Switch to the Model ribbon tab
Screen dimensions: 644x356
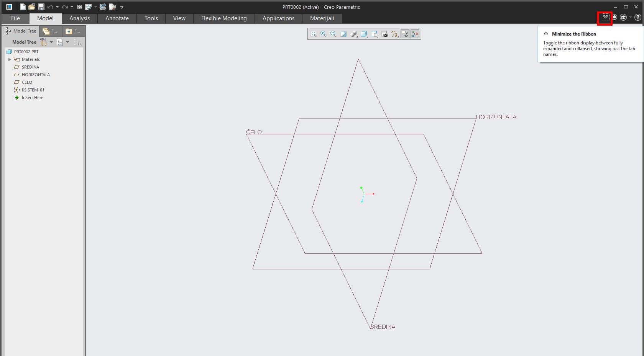click(45, 18)
